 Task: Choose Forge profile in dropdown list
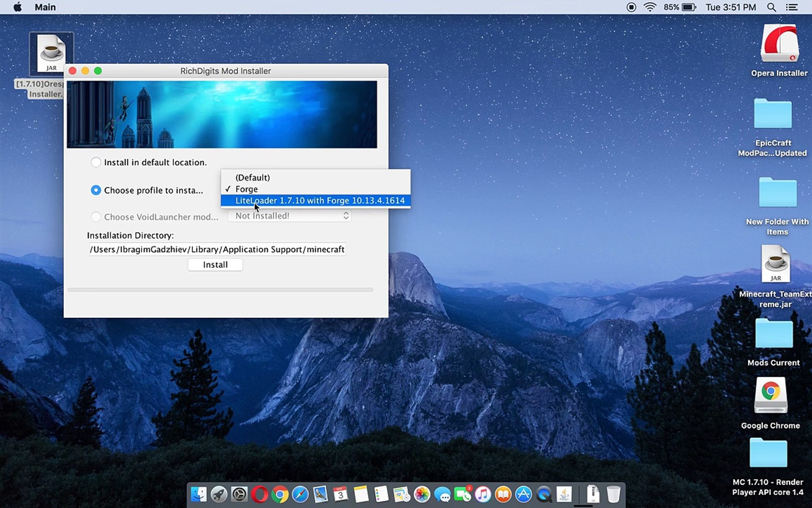point(316,189)
